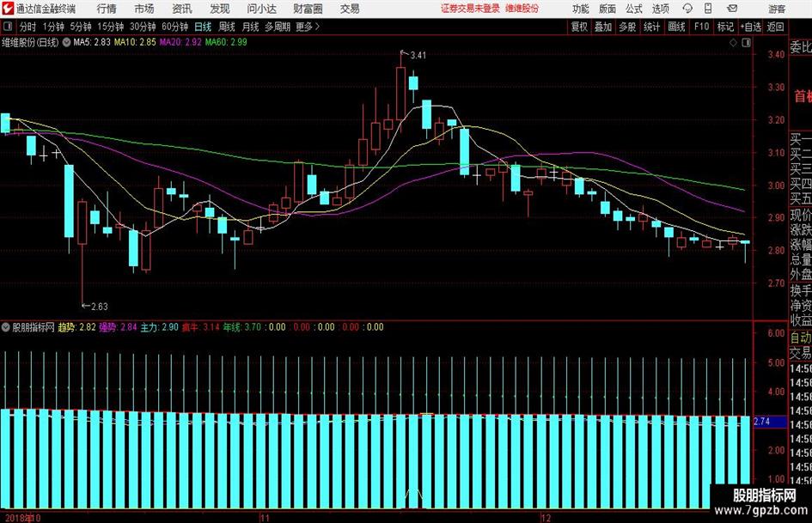The width and height of the screenshot is (812, 523).
Task: Select the 多周期 multi-period tab
Action: point(278,27)
